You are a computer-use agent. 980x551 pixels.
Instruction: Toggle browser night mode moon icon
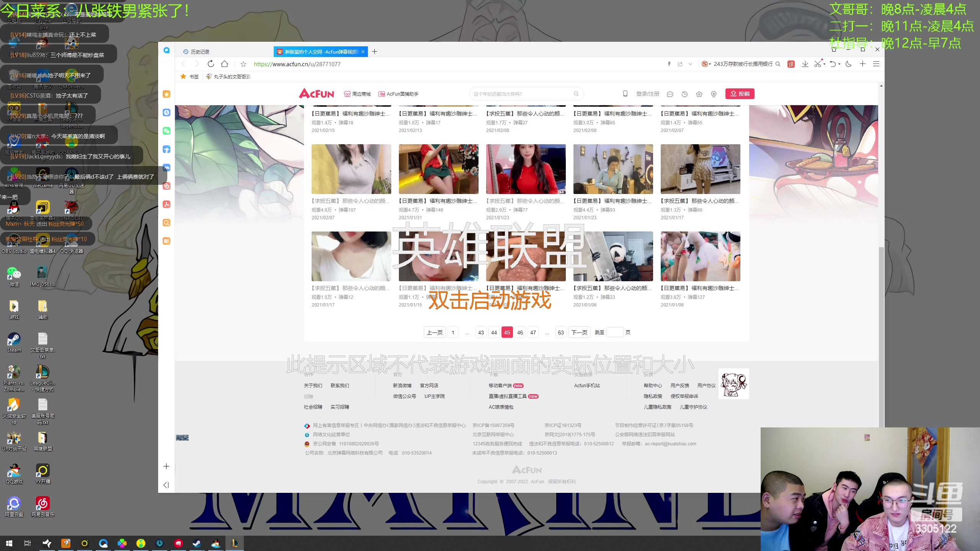pos(848,64)
